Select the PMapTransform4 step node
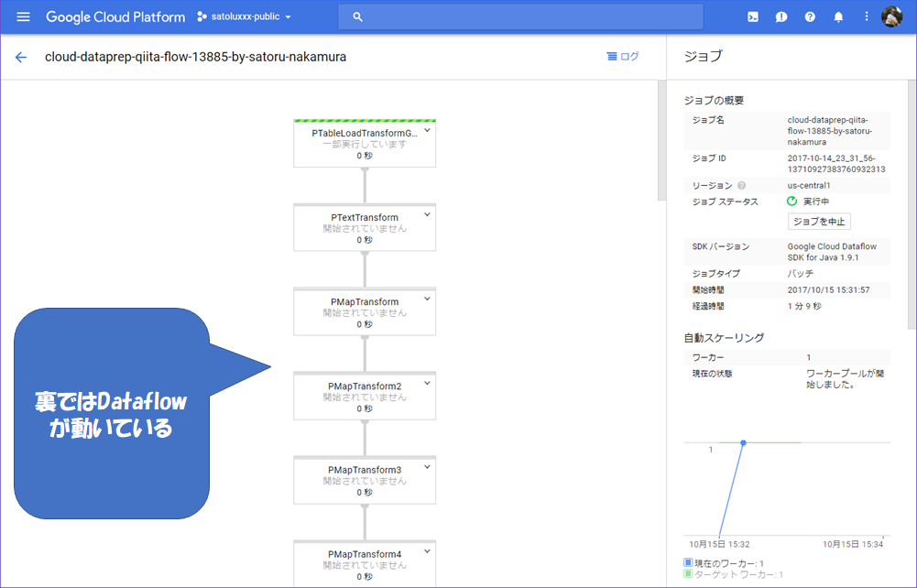Image resolution: width=917 pixels, height=588 pixels. 365,564
